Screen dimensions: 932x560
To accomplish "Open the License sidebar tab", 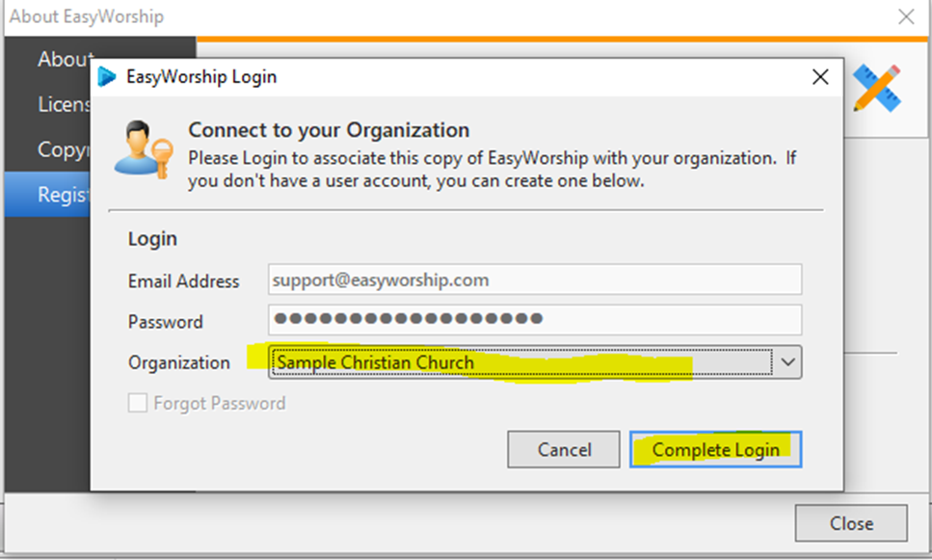I will coord(64,104).
